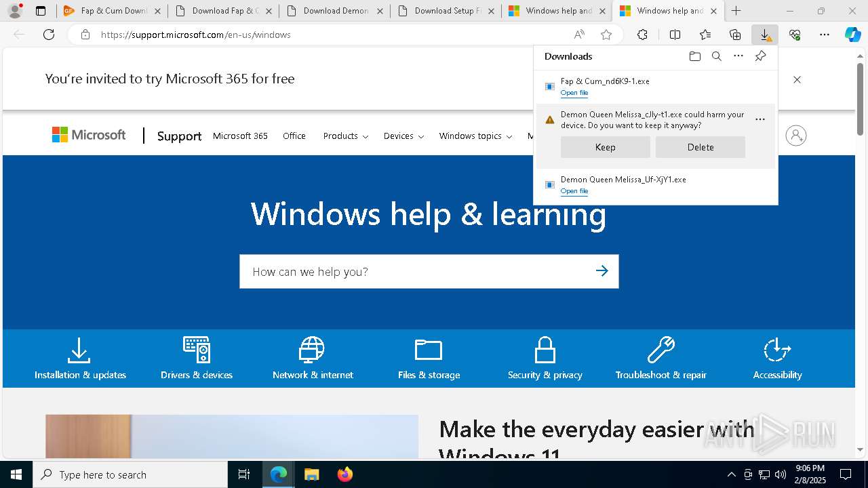The height and width of the screenshot is (488, 868).
Task: Open Accessibility category
Action: [777, 359]
